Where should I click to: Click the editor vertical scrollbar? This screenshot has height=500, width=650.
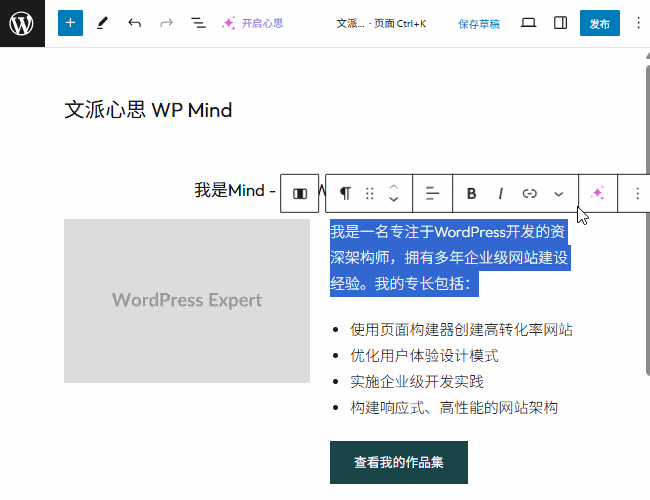pos(648,220)
